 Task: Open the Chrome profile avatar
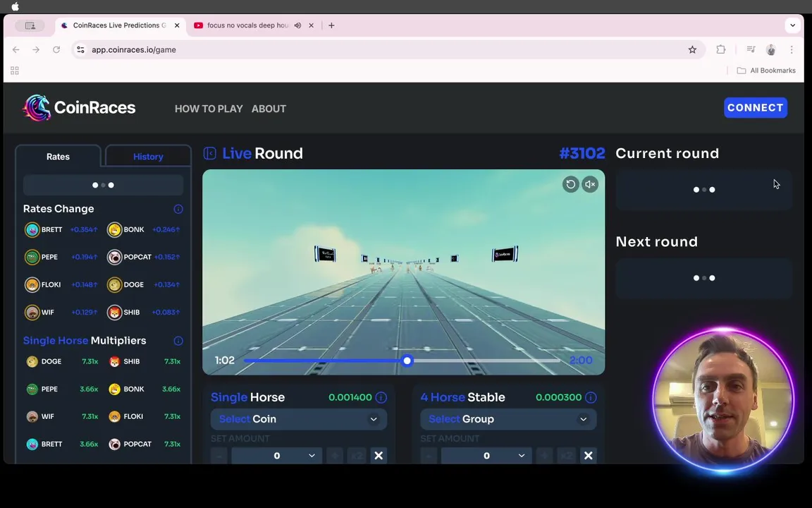pyautogui.click(x=771, y=50)
